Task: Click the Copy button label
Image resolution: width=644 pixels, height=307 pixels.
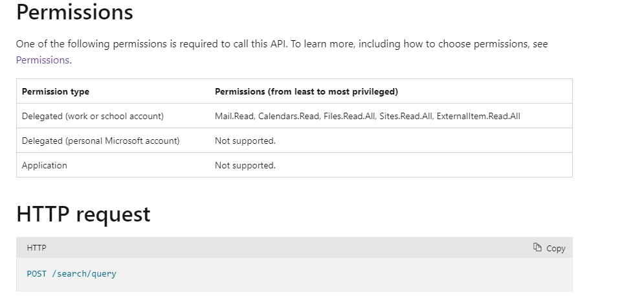Action: [x=556, y=248]
